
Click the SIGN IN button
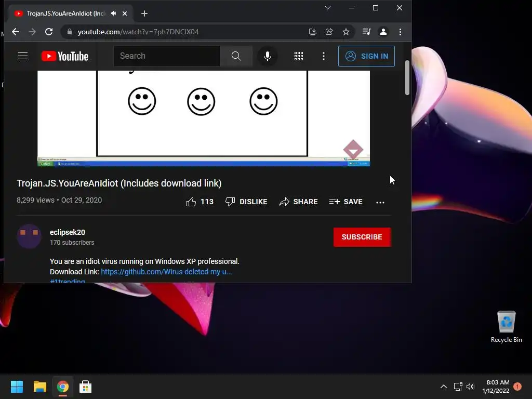point(366,56)
